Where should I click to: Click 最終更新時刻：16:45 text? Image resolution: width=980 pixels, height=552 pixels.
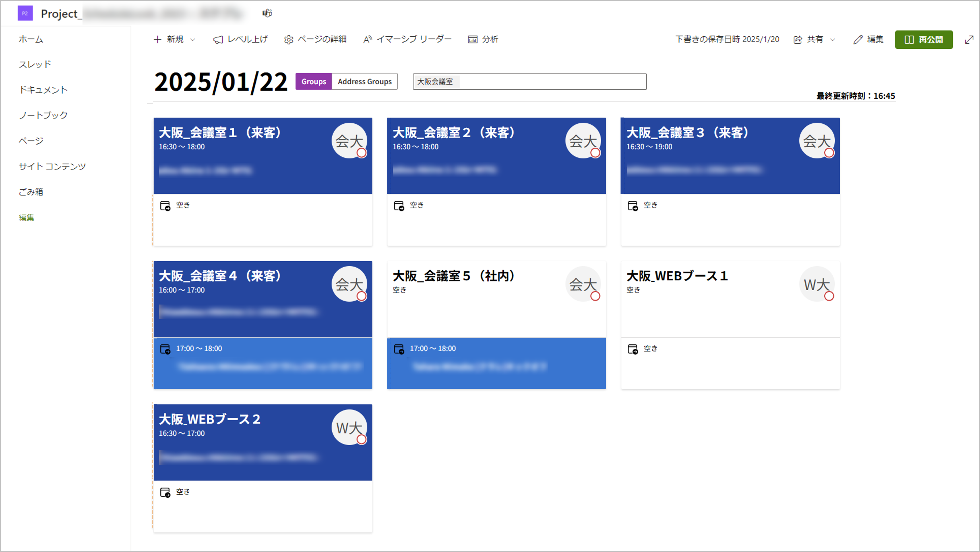[856, 96]
